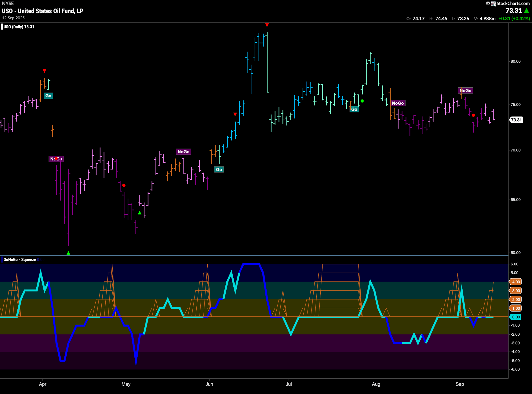Click the chart title USO - United States Oil Fund

coord(43,11)
